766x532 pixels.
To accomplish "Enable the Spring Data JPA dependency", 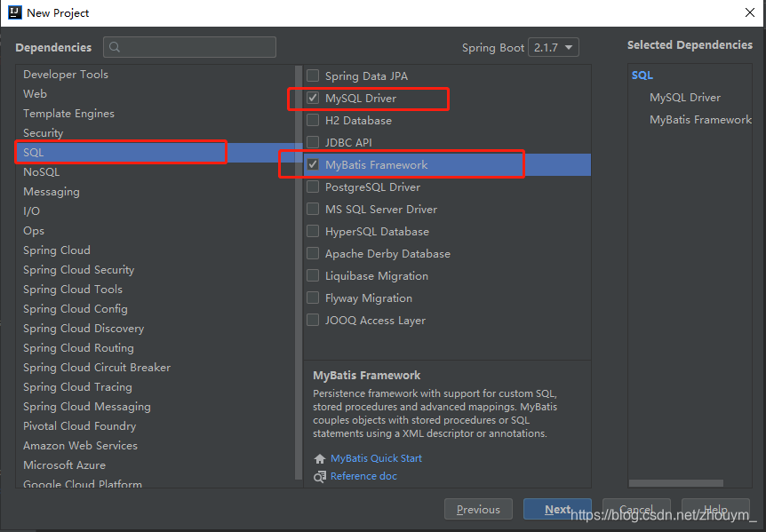I will [x=313, y=75].
